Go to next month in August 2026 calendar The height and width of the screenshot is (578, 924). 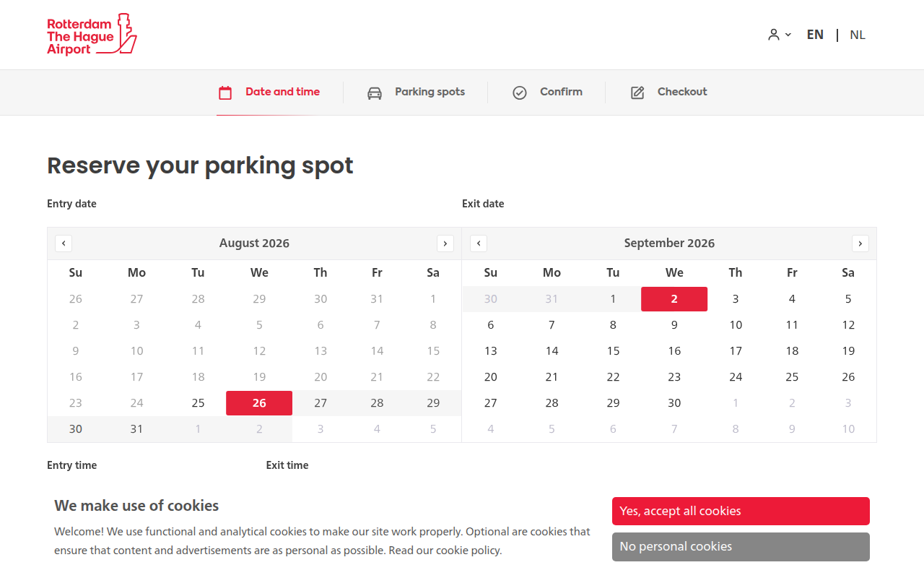pyautogui.click(x=445, y=243)
